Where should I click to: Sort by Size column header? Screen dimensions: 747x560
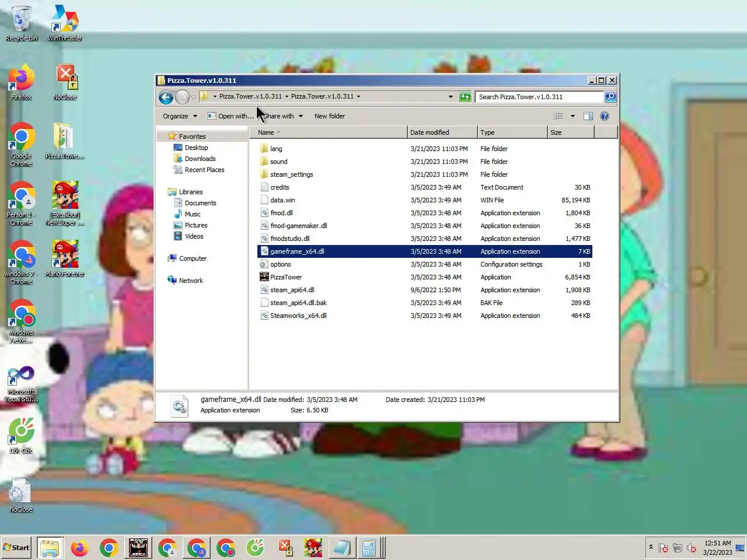point(571,132)
